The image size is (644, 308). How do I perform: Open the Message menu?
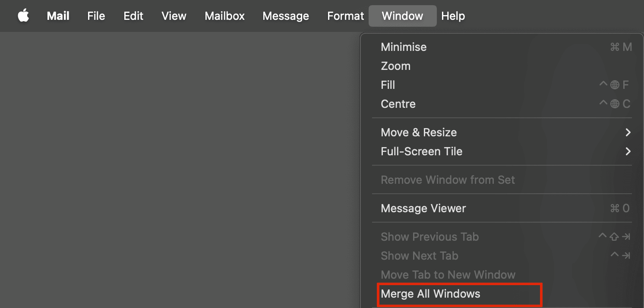[x=286, y=16]
